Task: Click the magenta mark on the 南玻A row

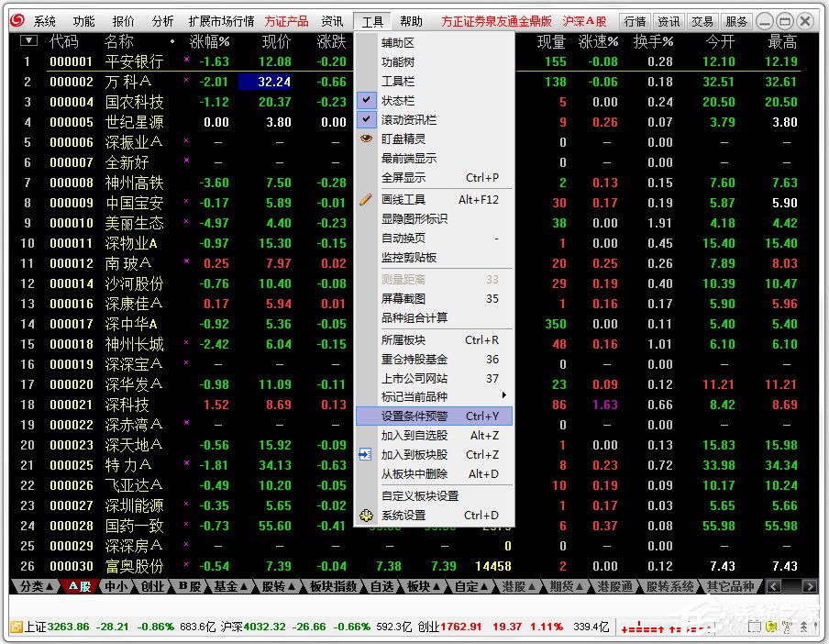Action: click(x=186, y=261)
